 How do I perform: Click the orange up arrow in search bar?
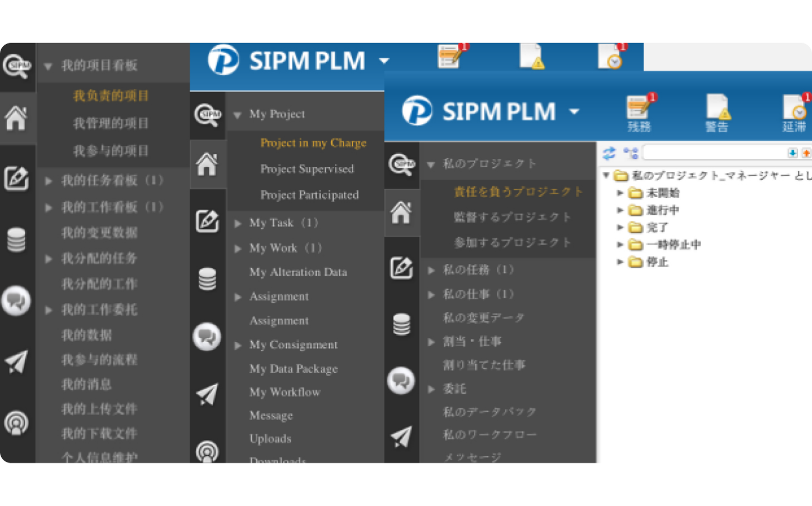pos(806,153)
